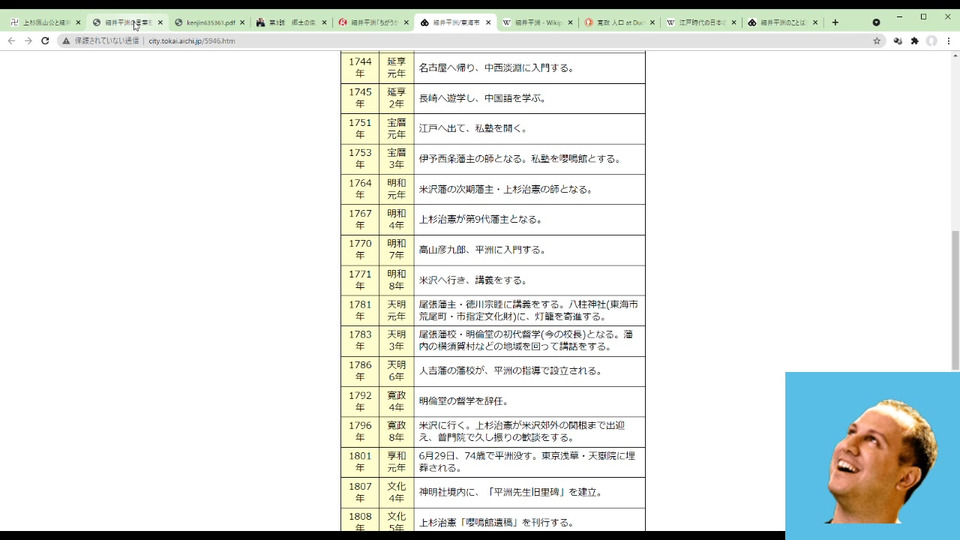Click the address bar URL city.tokai.aichi.jp/5946.htm
Screen dimensions: 960x540
pos(192,41)
